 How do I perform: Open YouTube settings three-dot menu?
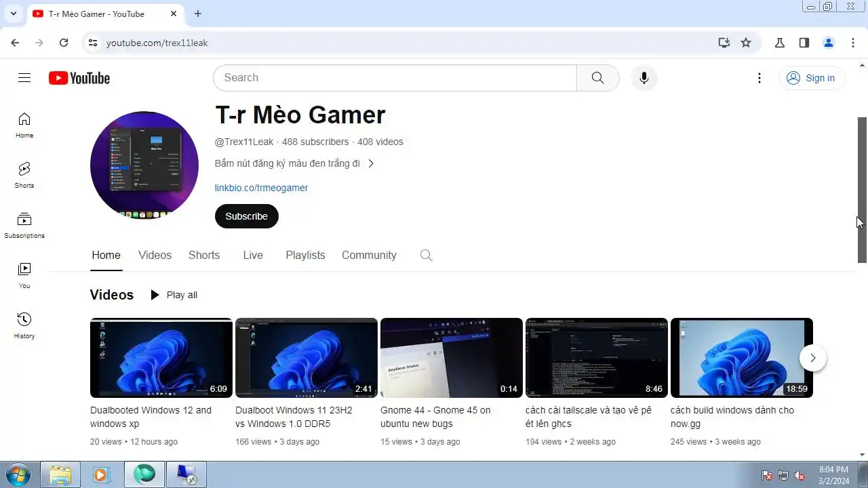pos(759,78)
